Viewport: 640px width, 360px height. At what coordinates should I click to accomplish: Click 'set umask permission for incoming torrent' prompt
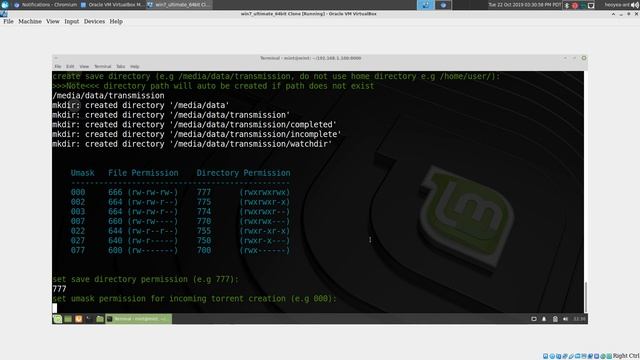click(x=194, y=299)
